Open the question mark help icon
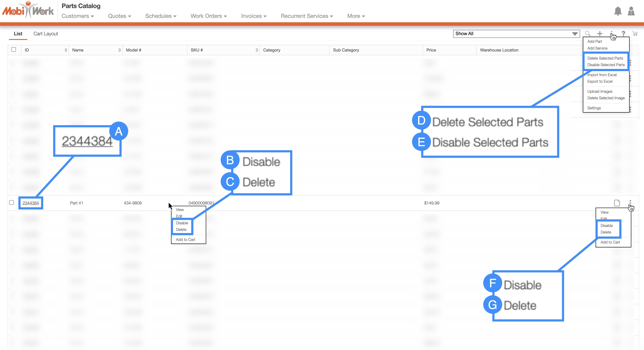This screenshot has width=644, height=350. click(x=623, y=33)
